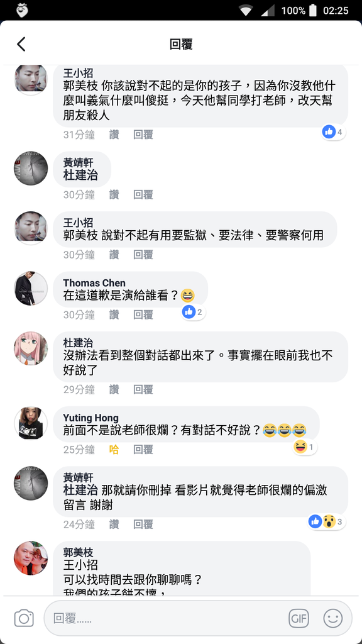The width and height of the screenshot is (362, 644).
Task: View haha reaction on Yuting Hong's comment
Action: pos(305,447)
